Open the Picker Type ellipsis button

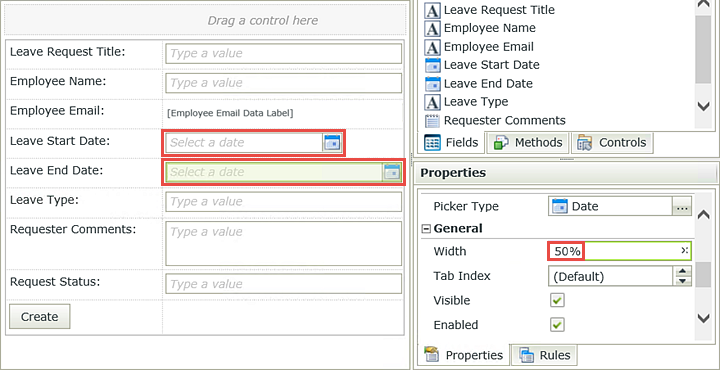682,207
